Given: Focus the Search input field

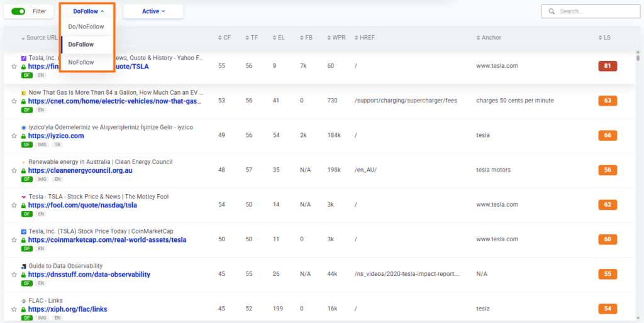Looking at the screenshot, I should (591, 11).
